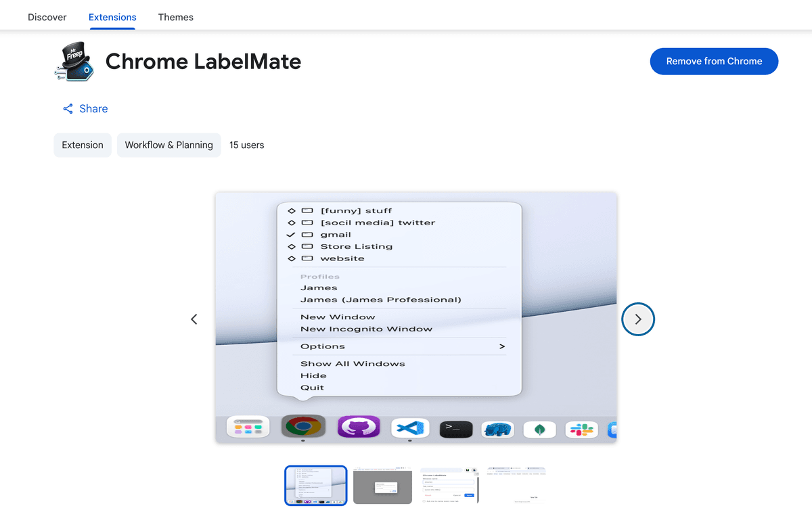Click the Chrome icon in the dock
Viewport: 812px width, 508px height.
pos(302,427)
